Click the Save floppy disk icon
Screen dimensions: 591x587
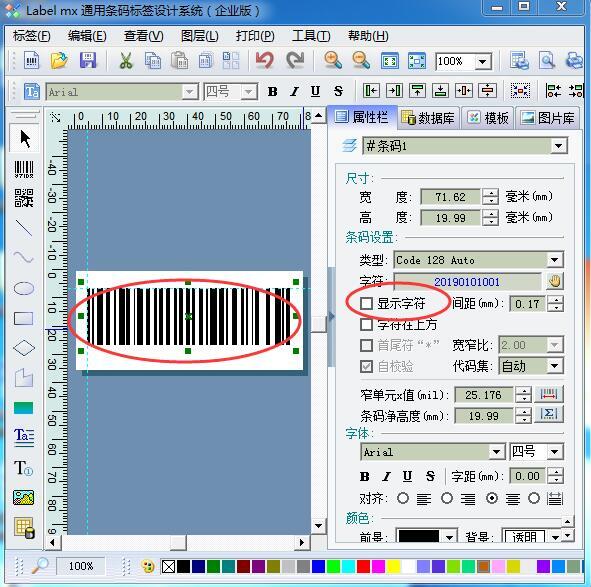pyautogui.click(x=88, y=60)
